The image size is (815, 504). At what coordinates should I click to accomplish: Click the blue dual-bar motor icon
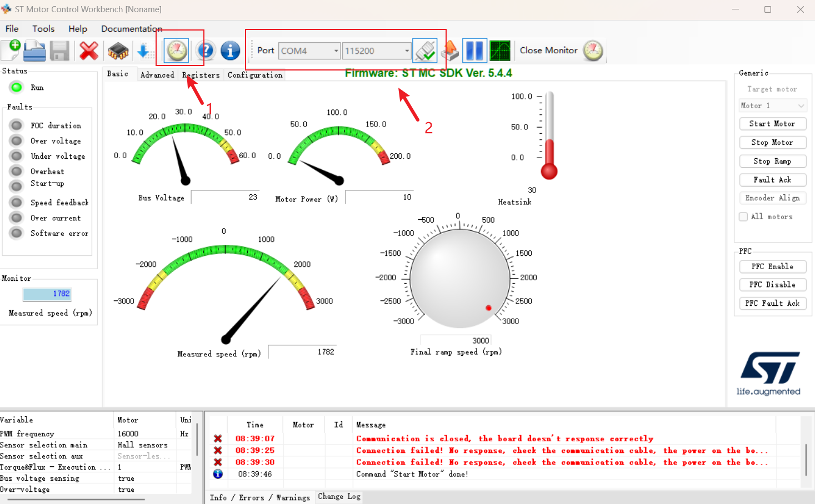tap(474, 51)
